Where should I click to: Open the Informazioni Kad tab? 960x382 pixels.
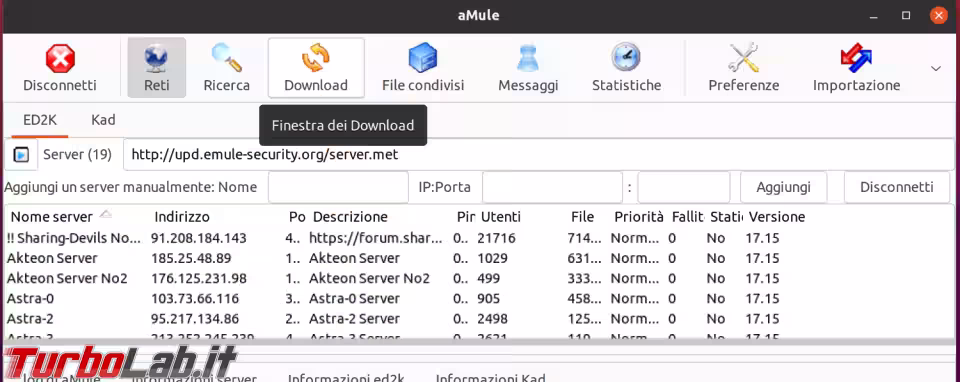490,377
